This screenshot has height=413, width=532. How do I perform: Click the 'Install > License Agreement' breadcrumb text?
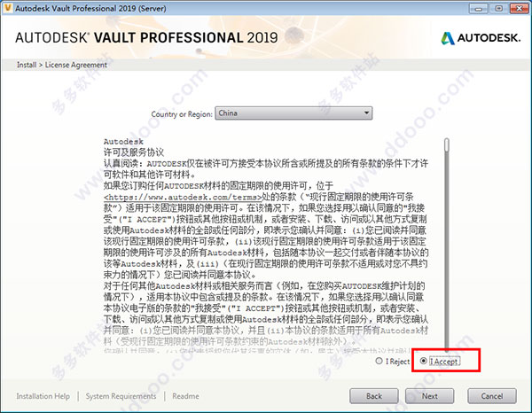click(62, 65)
